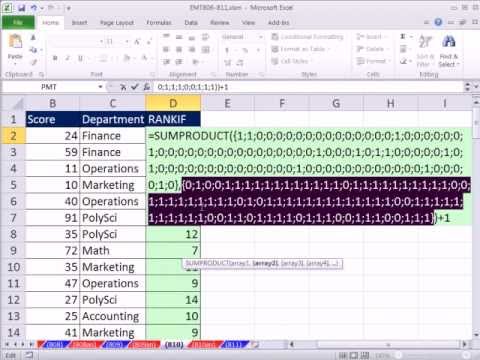Open the Help question mark icon
The image size is (480, 360).
click(x=438, y=22)
